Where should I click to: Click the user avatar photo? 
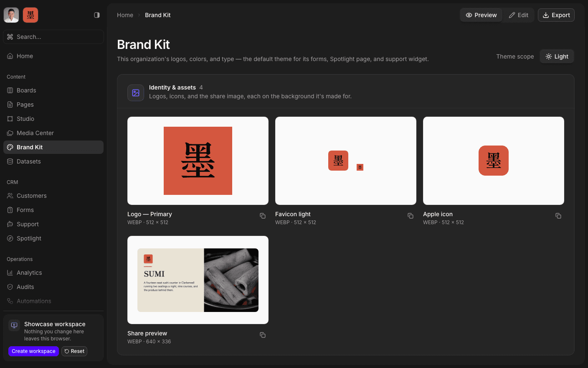(11, 15)
